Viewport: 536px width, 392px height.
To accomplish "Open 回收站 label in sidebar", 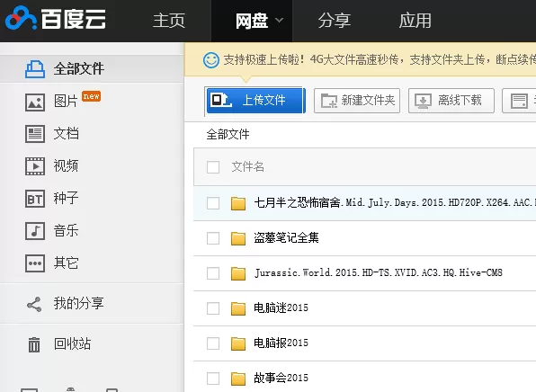I will coord(72,343).
